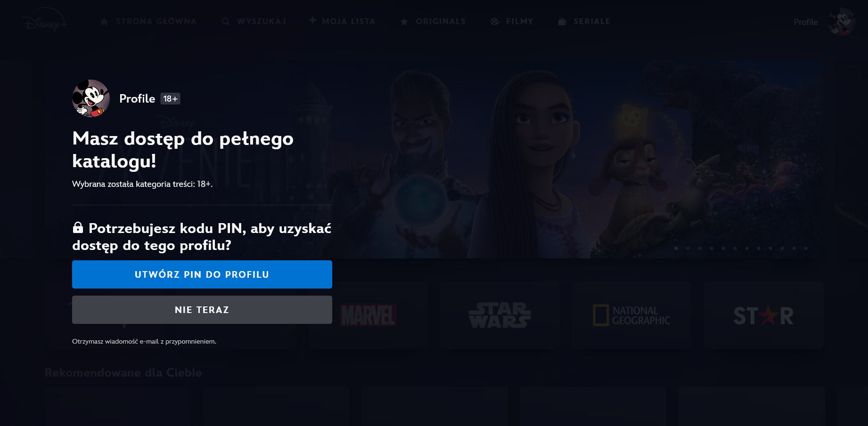Open the profile avatar in top-right corner
Screen dimensions: 868x426
(842, 22)
